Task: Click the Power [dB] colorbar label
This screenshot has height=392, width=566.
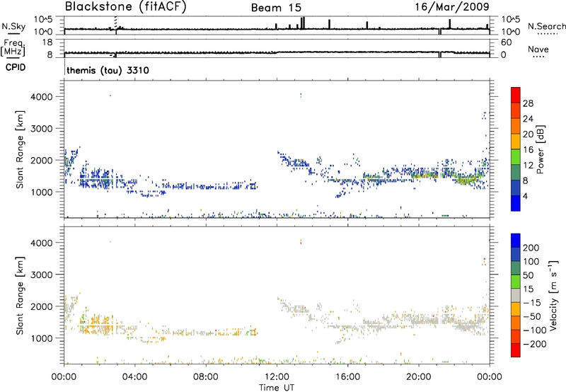Action: [x=540, y=149]
